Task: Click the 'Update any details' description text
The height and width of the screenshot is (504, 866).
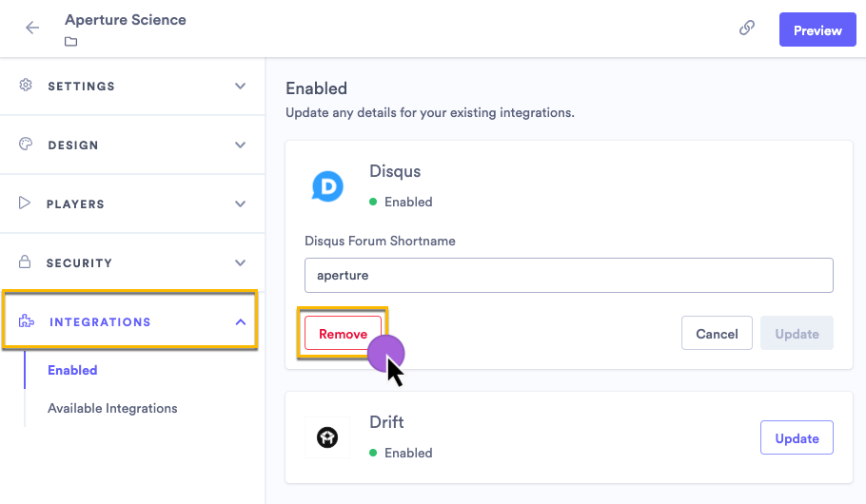Action: click(430, 112)
